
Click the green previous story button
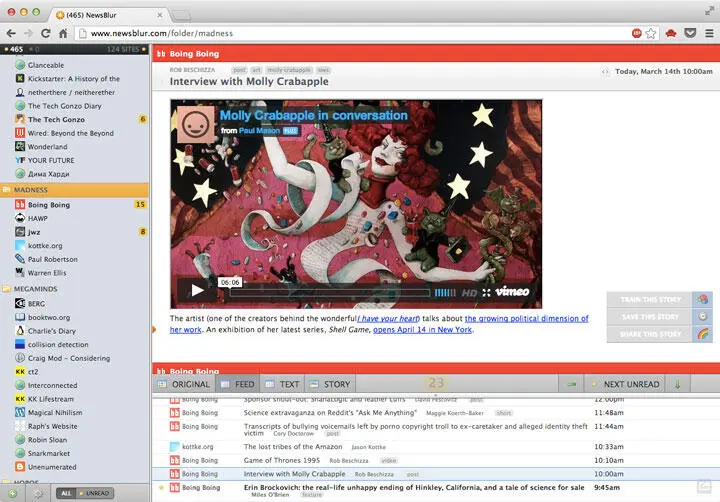pos(572,384)
